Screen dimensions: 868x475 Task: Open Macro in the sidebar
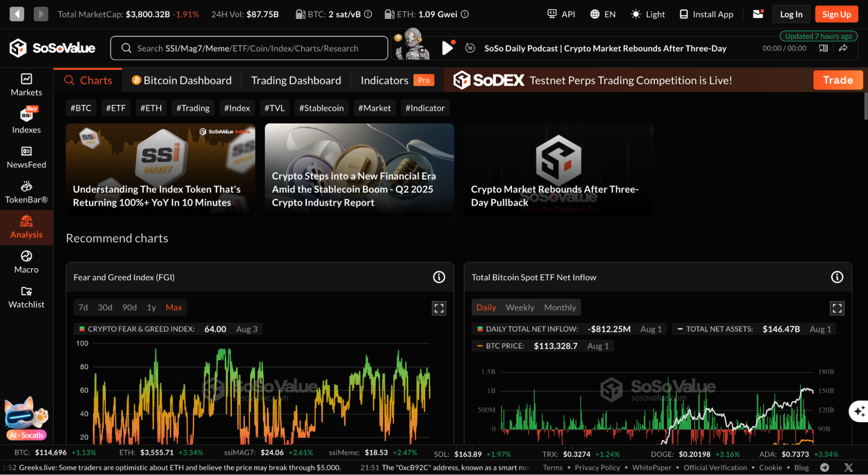[x=27, y=262]
